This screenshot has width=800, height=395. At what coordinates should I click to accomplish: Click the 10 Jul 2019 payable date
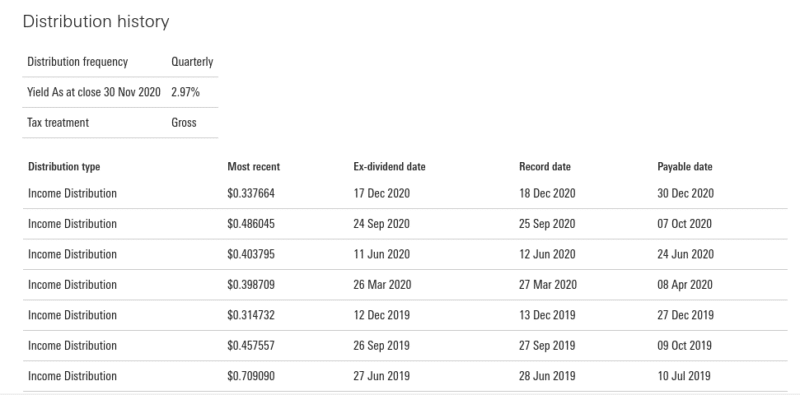pos(684,376)
